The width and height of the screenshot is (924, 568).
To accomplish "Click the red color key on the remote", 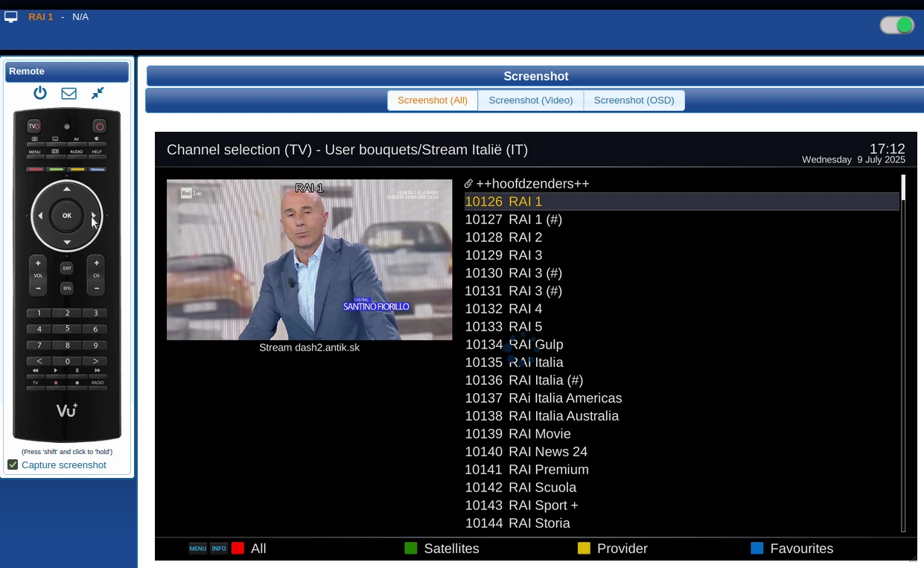I will (35, 170).
